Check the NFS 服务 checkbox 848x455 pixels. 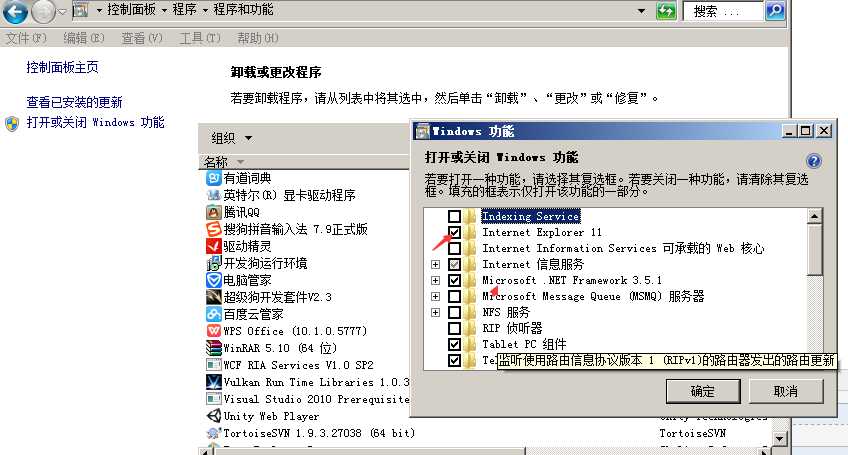pos(454,312)
